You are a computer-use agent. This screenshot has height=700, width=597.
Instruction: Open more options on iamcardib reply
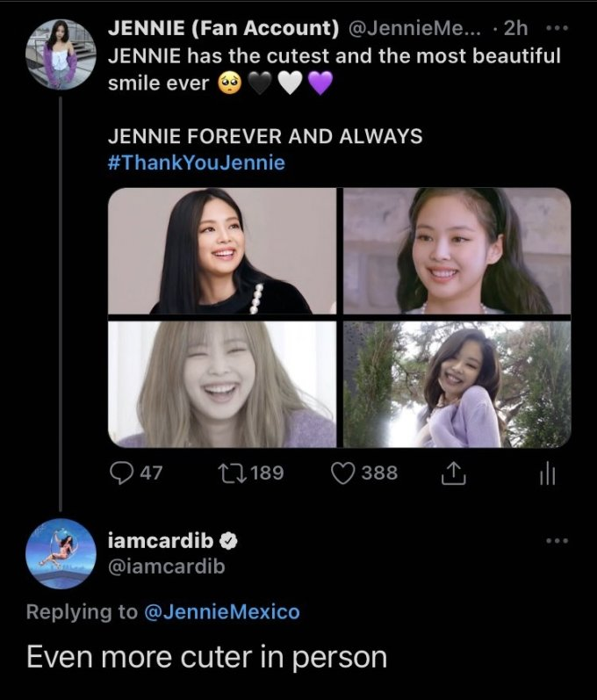tap(557, 540)
